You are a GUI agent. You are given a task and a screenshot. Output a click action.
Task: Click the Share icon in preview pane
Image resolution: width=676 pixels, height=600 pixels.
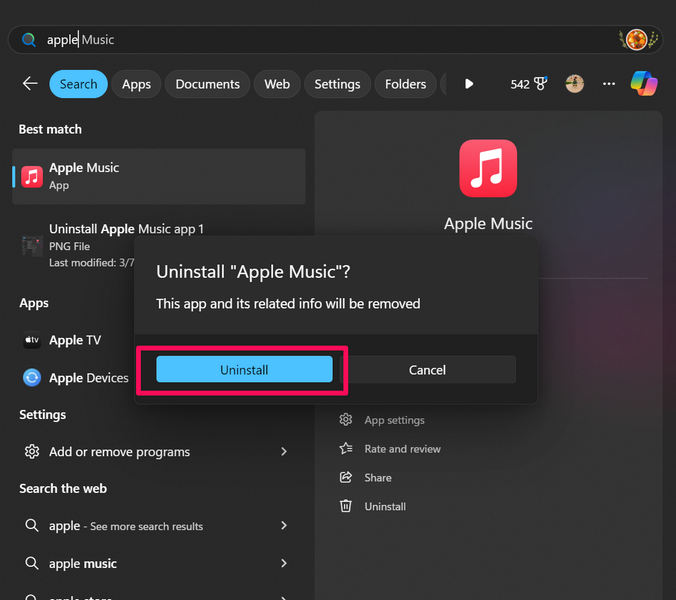point(346,478)
